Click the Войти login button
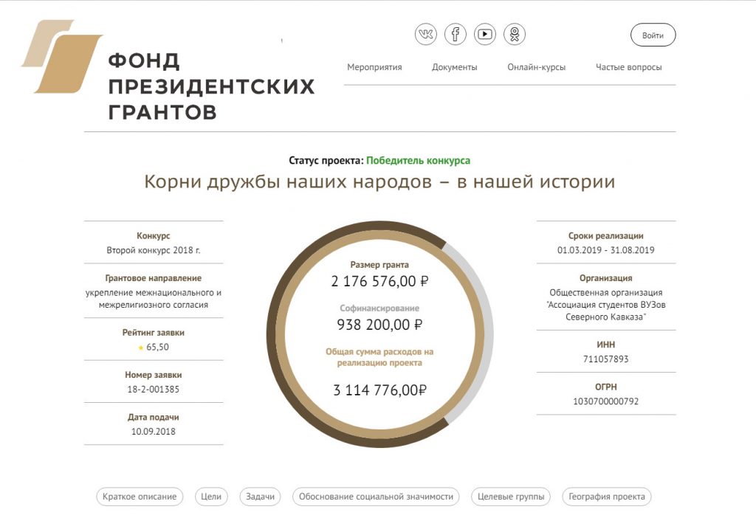This screenshot has width=756, height=532. pos(653,35)
